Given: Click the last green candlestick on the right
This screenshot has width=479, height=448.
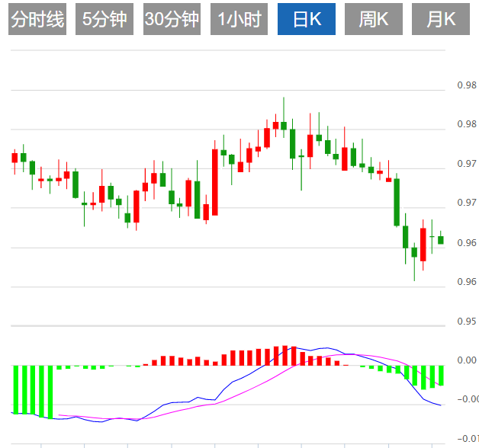Looking at the screenshot, I should (x=441, y=240).
